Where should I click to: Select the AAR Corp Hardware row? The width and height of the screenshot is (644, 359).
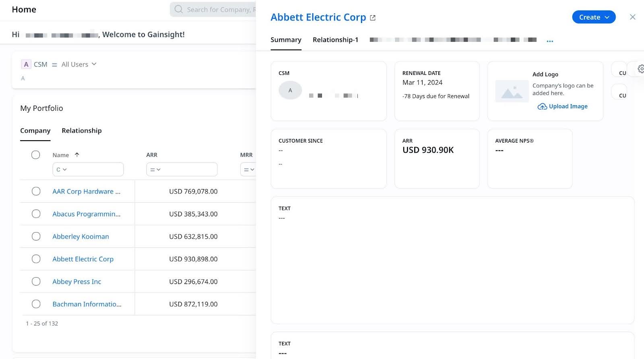point(36,191)
